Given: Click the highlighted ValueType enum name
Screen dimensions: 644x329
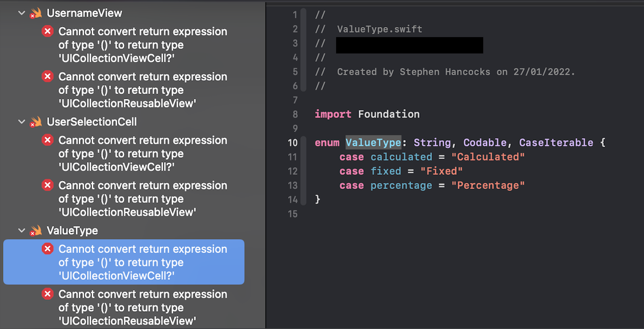Looking at the screenshot, I should pyautogui.click(x=373, y=143).
